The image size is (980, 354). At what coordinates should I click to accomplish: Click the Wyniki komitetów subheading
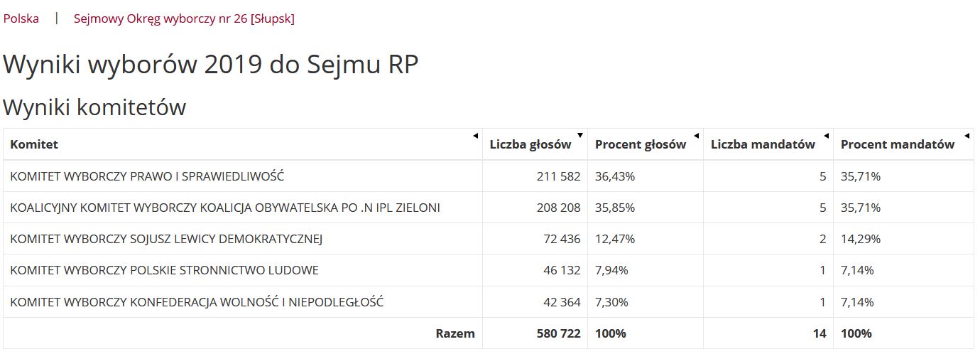94,107
